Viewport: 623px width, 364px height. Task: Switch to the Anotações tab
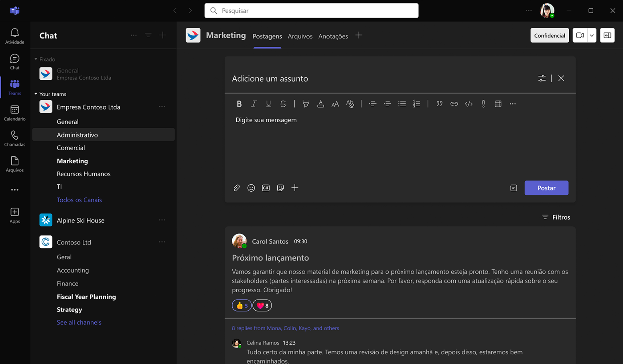pos(333,36)
